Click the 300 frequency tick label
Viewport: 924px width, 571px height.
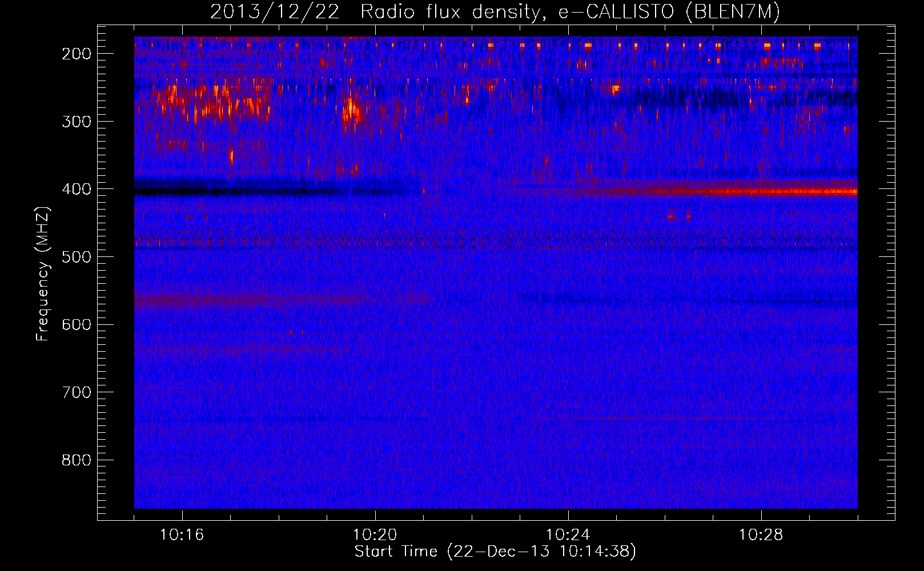click(x=77, y=121)
